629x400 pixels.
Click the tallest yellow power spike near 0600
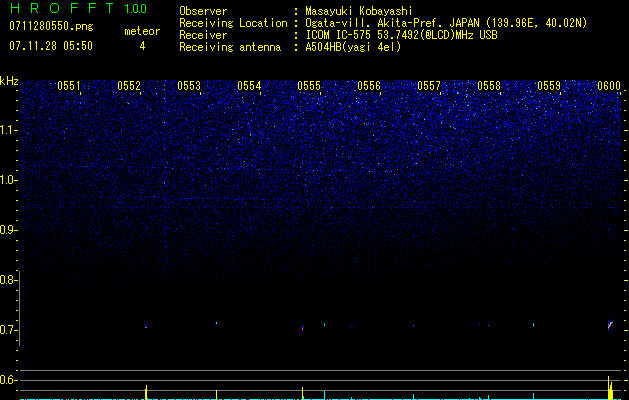click(609, 388)
